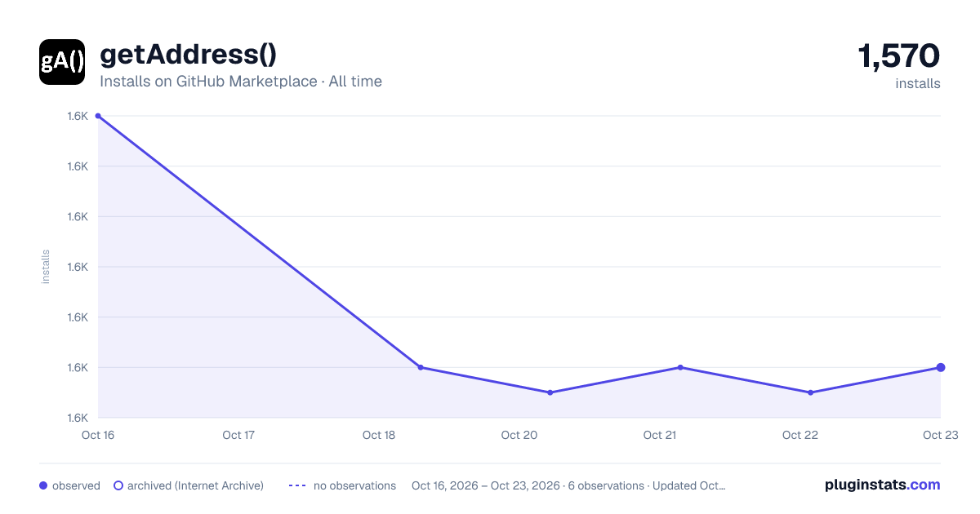Click the getAddress() title
This screenshot has height=514, width=980.
pos(188,55)
